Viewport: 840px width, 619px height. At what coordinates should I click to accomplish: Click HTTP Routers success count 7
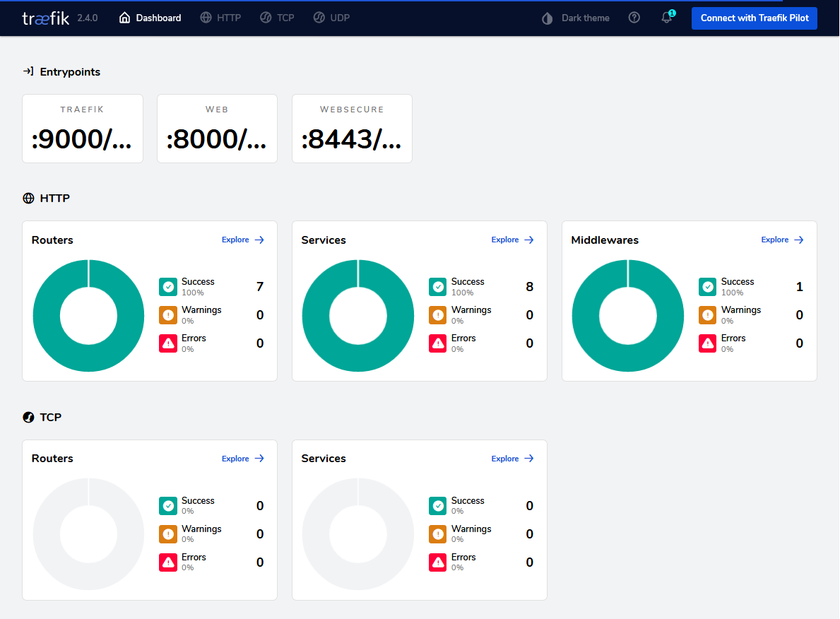[x=260, y=287]
